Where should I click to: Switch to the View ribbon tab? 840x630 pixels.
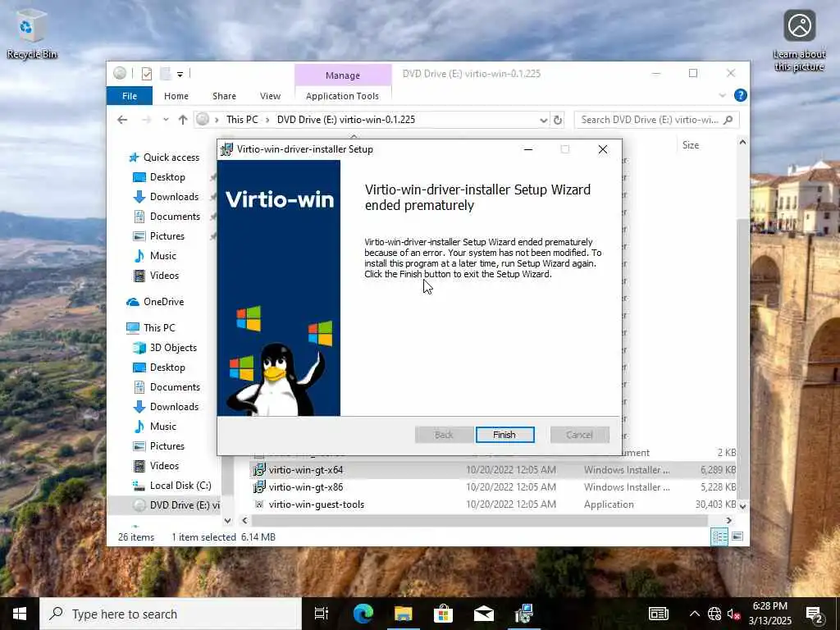270,96
